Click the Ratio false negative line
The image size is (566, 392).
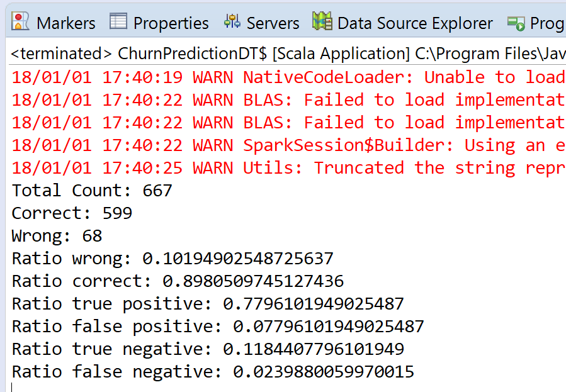pyautogui.click(x=213, y=372)
